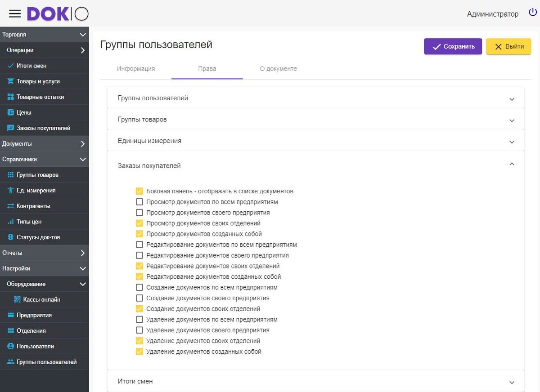Collapse the Настройки sidebar section
The width and height of the screenshot is (540, 392).
pyautogui.click(x=44, y=268)
